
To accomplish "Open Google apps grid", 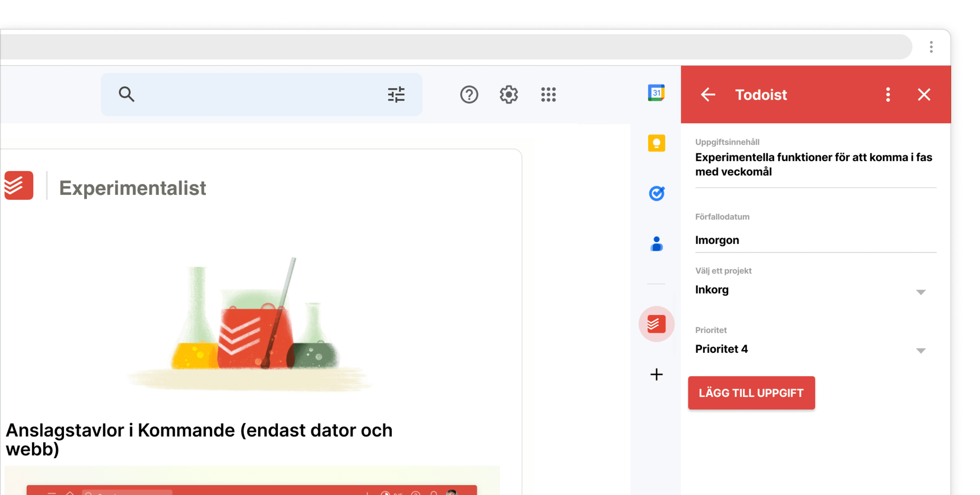I will pyautogui.click(x=548, y=94).
